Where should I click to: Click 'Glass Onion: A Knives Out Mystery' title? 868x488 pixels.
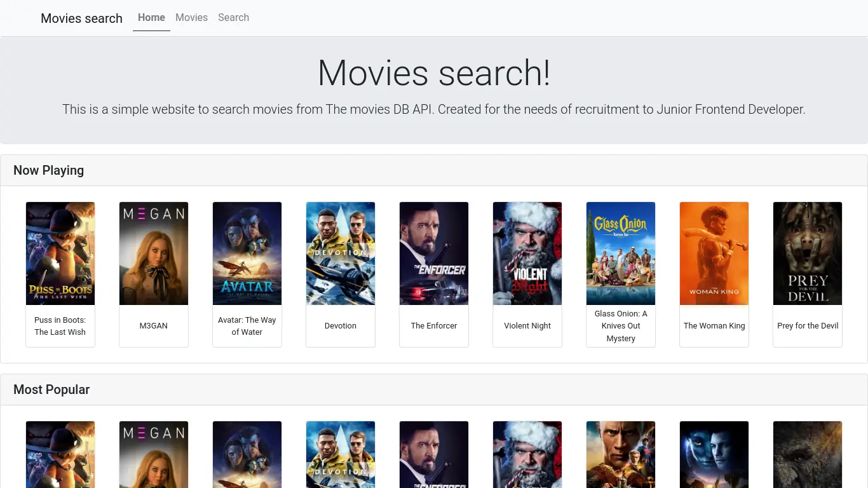tap(621, 326)
